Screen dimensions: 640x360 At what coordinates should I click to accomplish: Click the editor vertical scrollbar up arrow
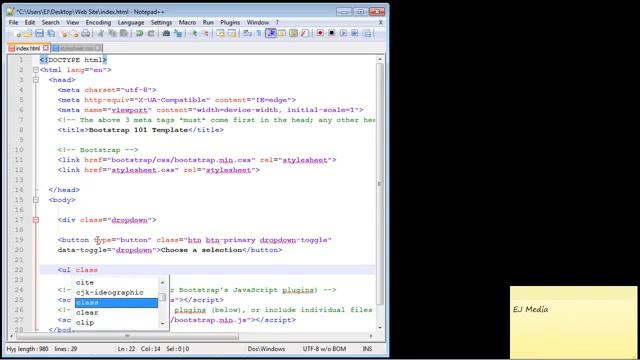point(380,60)
